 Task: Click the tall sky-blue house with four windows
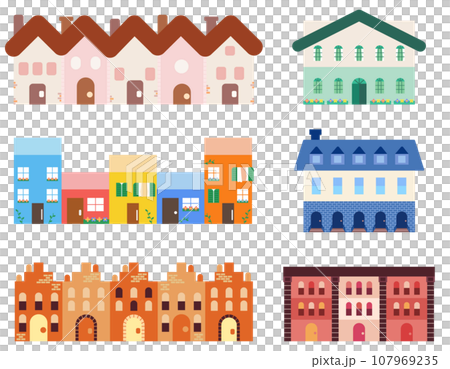(38, 180)
